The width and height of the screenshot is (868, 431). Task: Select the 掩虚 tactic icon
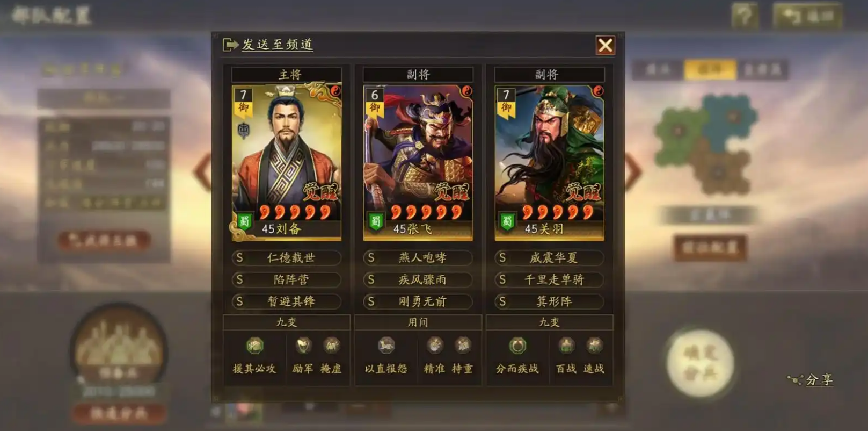(331, 346)
